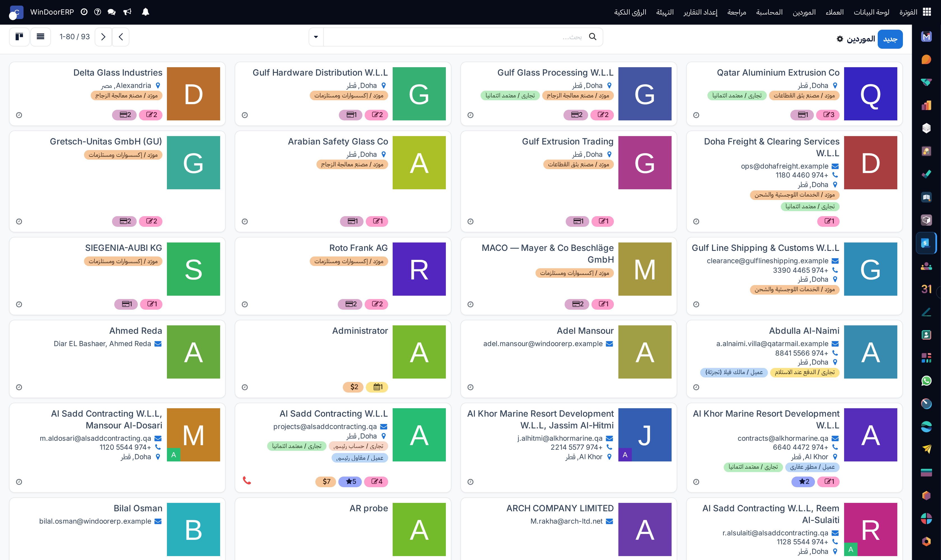
Task: Click clearance@gulflineshipping.example email
Action: [767, 261]
